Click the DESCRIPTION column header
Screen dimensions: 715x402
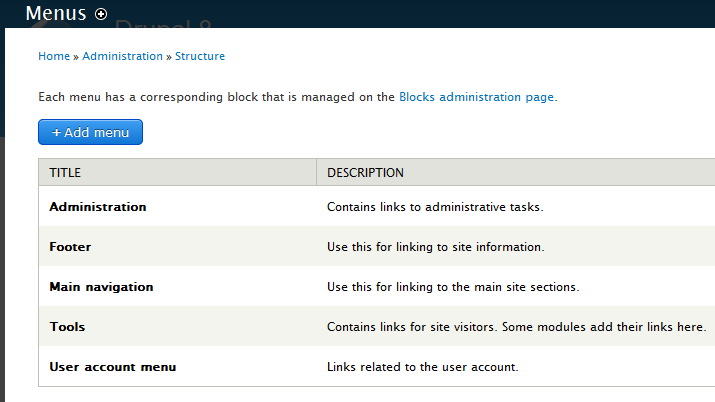(365, 173)
